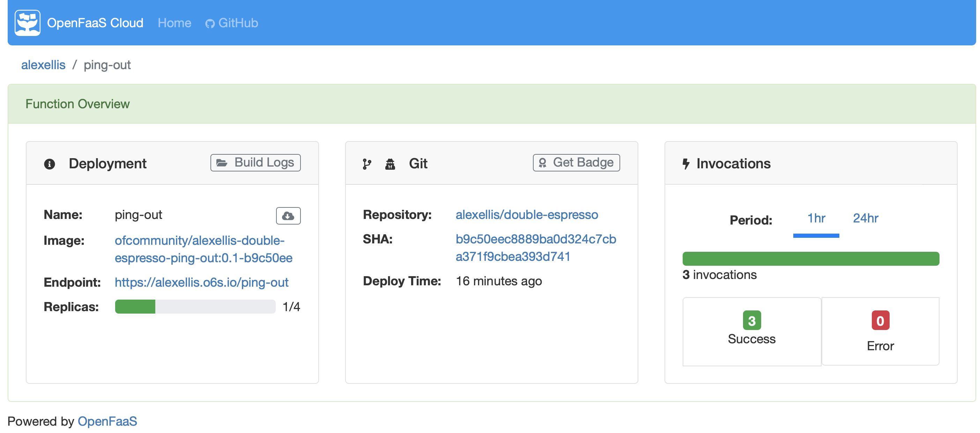This screenshot has width=980, height=433.
Task: Open the GitHub navbar link
Action: coord(232,23)
